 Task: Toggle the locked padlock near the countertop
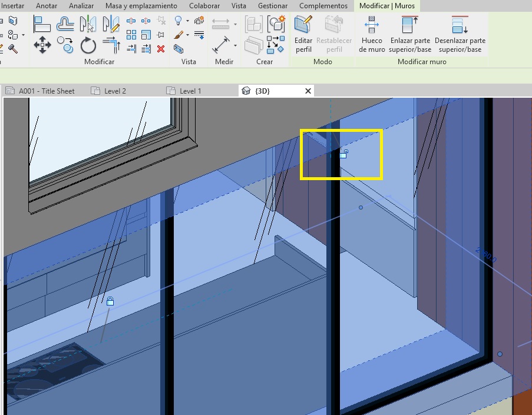110,301
